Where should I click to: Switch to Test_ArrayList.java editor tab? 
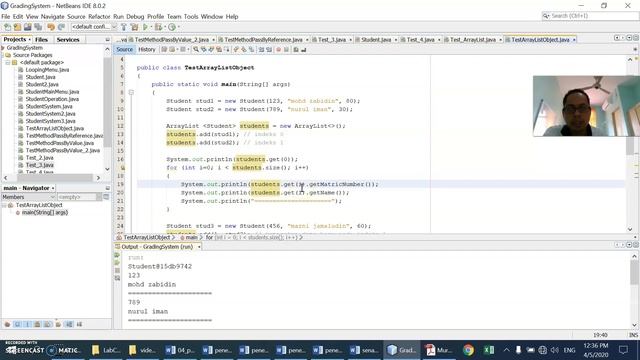click(x=473, y=40)
